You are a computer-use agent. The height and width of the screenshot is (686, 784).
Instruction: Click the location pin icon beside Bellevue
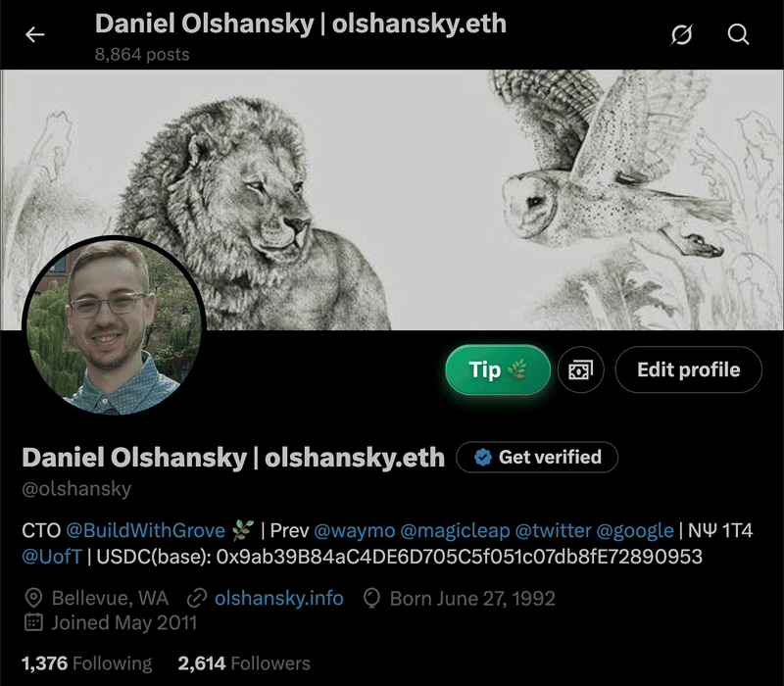33,598
